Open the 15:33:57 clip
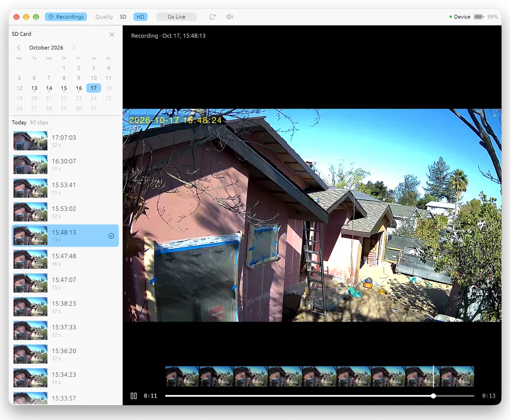510x420 pixels. (x=65, y=398)
